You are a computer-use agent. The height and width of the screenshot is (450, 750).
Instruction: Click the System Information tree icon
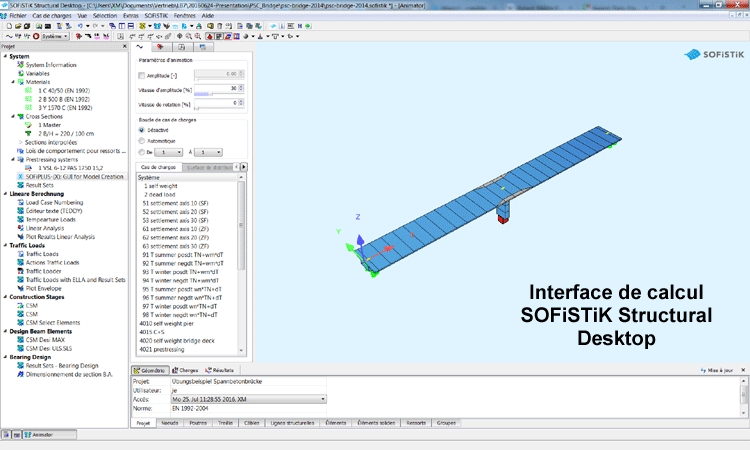(x=21, y=65)
